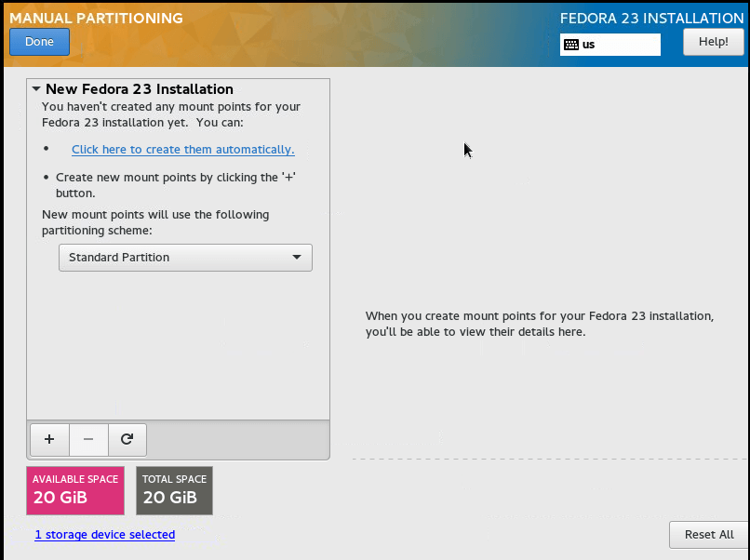Click the minus icon to remove mount point
This screenshot has width=750, height=560.
[x=88, y=439]
